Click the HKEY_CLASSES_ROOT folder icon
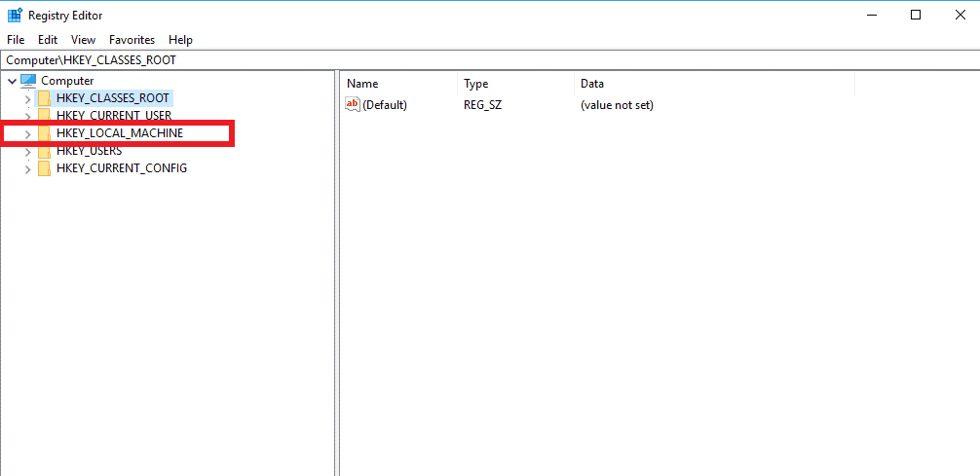The image size is (980, 476). [x=44, y=98]
